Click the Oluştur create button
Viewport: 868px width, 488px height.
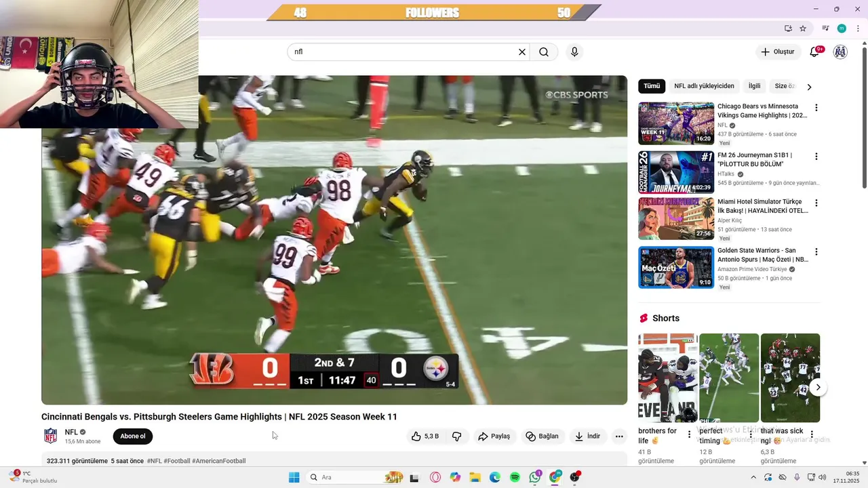777,52
